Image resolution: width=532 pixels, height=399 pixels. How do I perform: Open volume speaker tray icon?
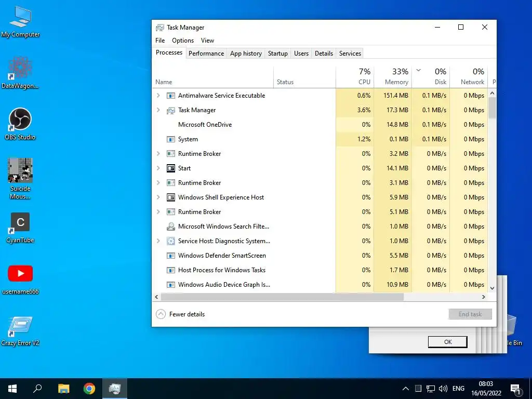click(443, 389)
